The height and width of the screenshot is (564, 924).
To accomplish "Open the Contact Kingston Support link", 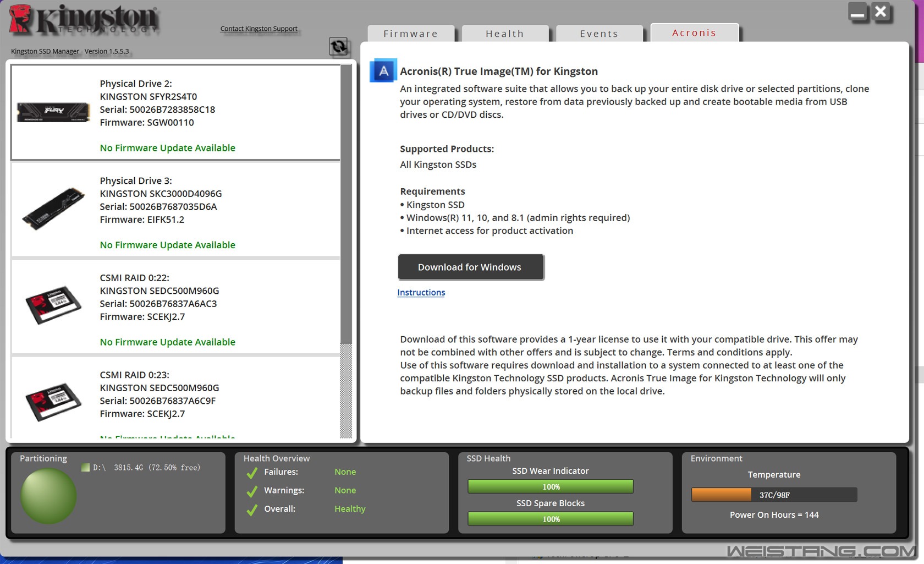I will [x=258, y=29].
